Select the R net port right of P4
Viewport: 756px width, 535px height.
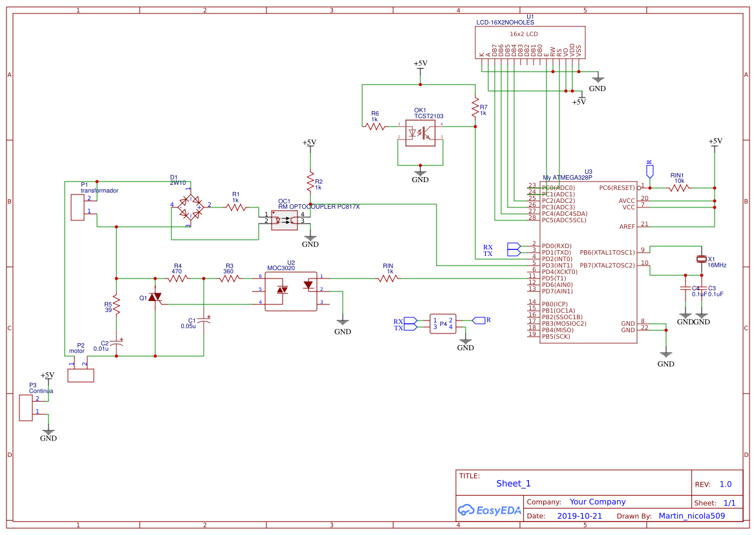[479, 320]
